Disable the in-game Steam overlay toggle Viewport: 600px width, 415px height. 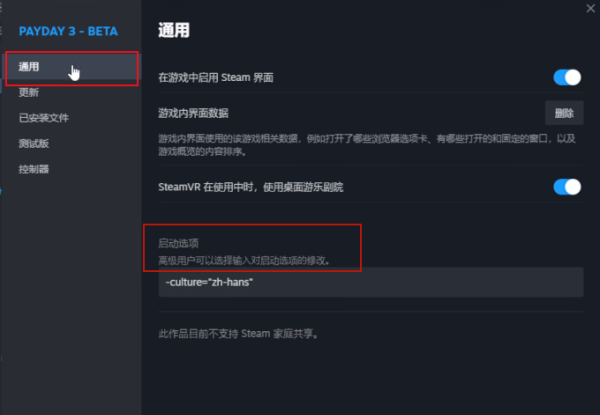567,77
